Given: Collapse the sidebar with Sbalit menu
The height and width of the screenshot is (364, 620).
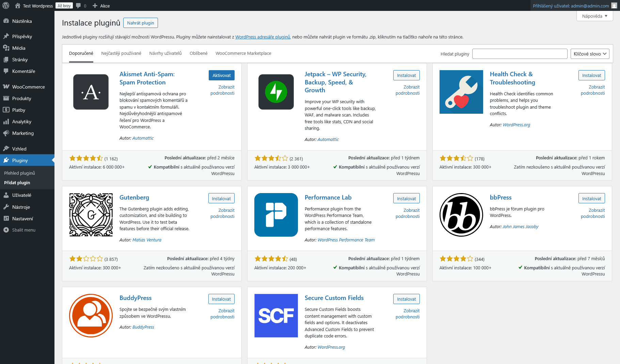Looking at the screenshot, I should click(x=23, y=230).
